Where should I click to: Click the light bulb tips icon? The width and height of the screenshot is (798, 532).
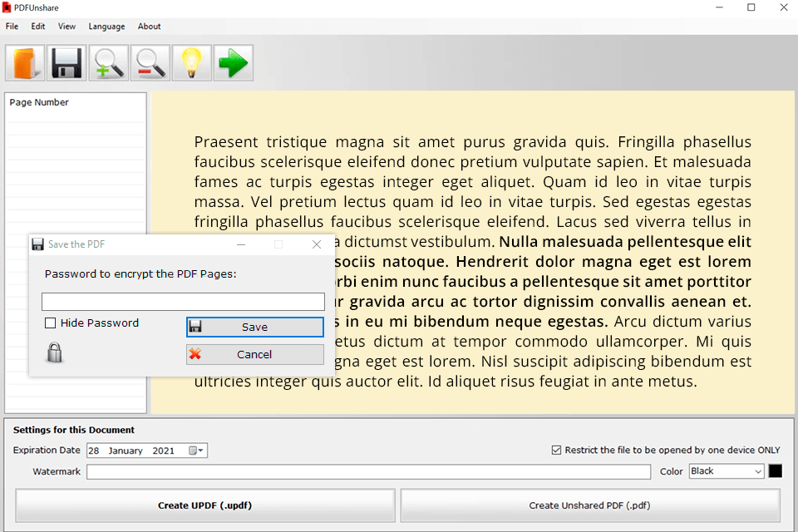[192, 63]
